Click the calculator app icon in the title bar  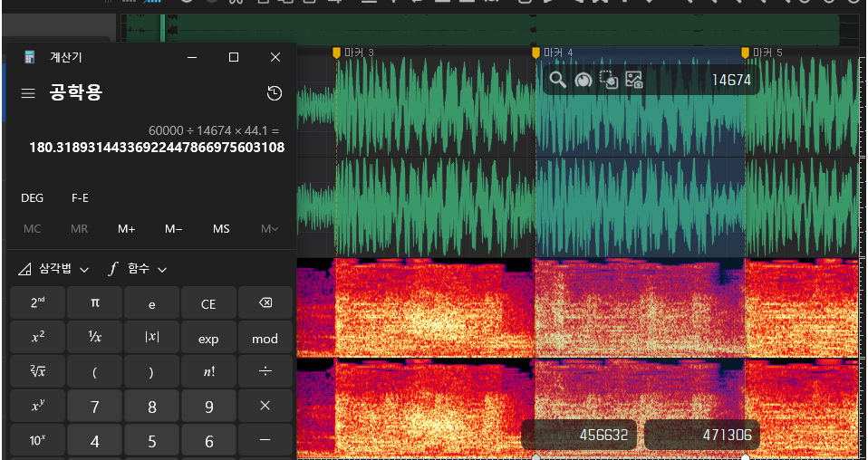(x=29, y=57)
